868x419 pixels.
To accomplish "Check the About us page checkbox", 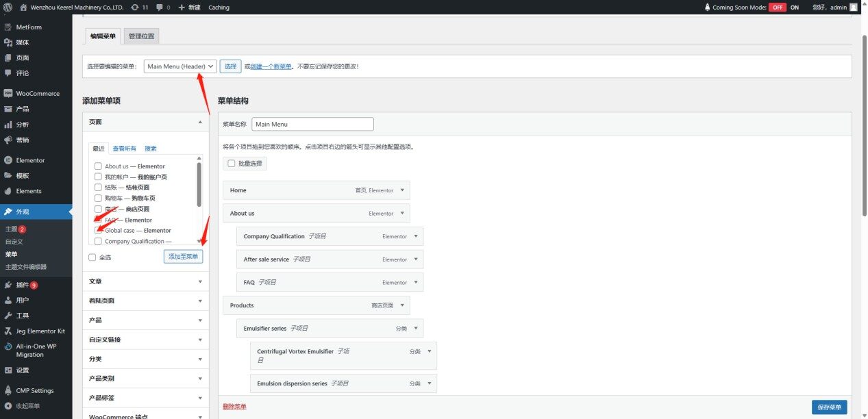I will tap(99, 166).
